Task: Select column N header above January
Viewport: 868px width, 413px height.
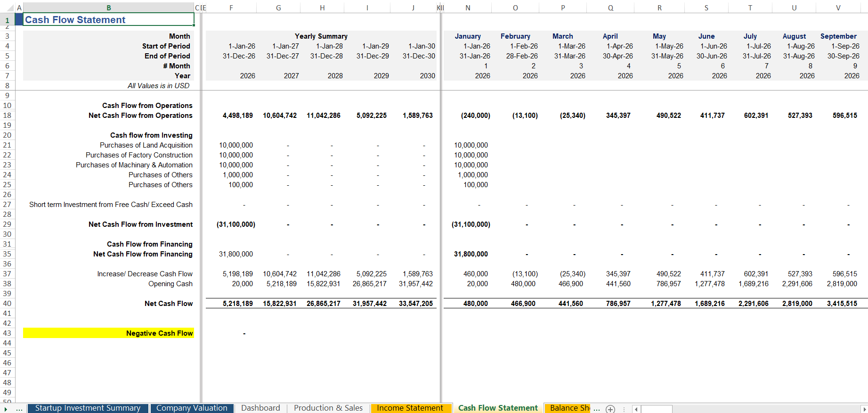Action: tap(467, 8)
